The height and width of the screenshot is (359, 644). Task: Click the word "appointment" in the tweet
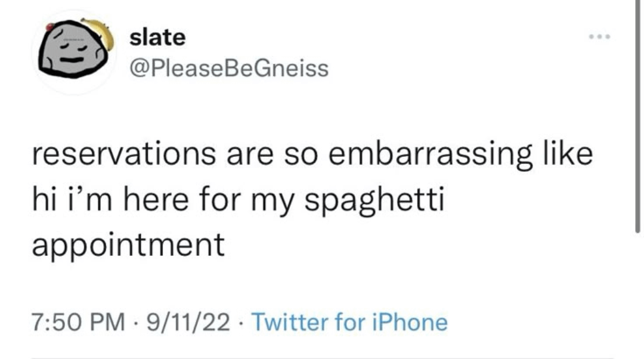pyautogui.click(x=128, y=244)
